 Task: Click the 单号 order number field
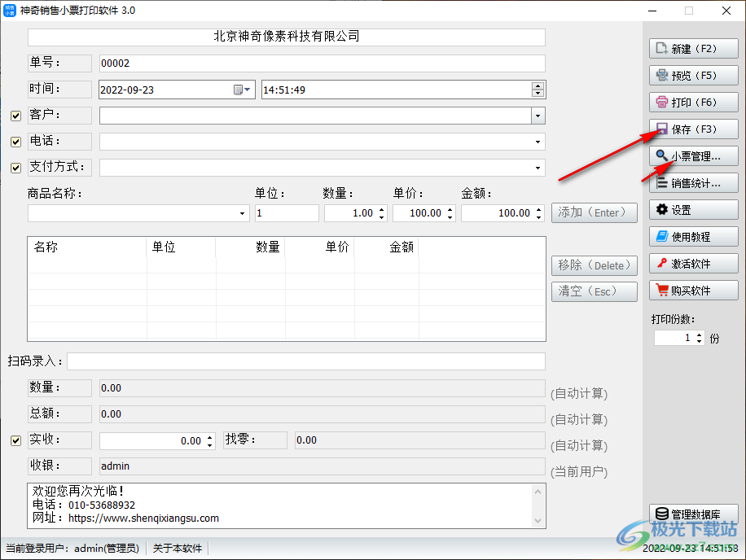click(322, 63)
